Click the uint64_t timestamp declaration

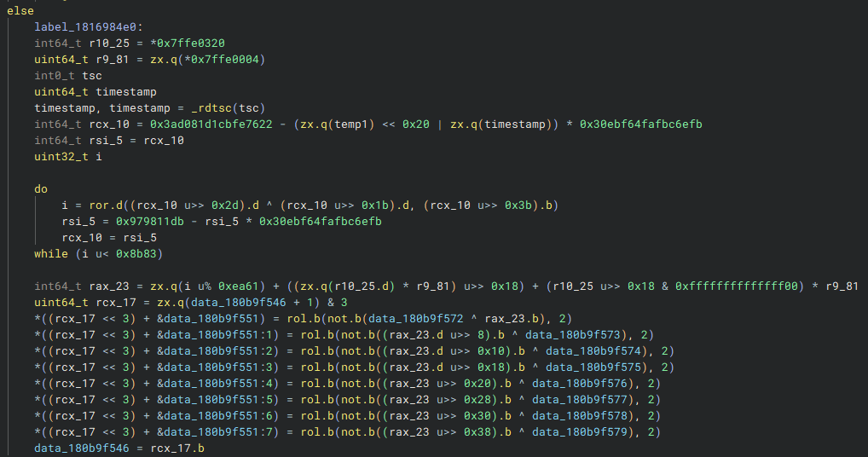pos(95,92)
